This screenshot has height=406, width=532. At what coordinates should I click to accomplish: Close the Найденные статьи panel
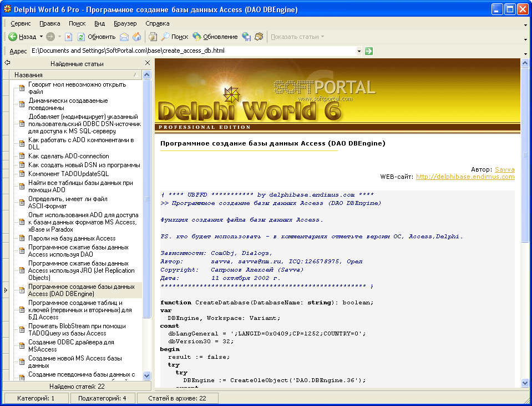pyautogui.click(x=147, y=63)
